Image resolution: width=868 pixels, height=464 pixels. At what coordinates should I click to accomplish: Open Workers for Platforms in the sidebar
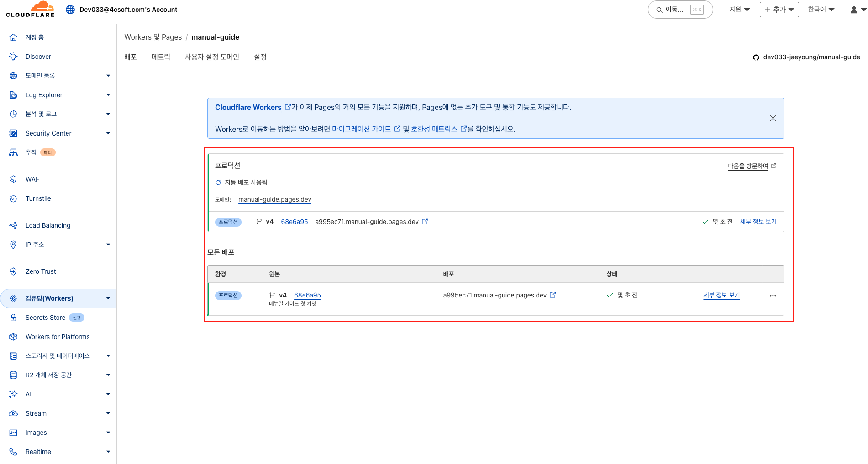pyautogui.click(x=58, y=337)
